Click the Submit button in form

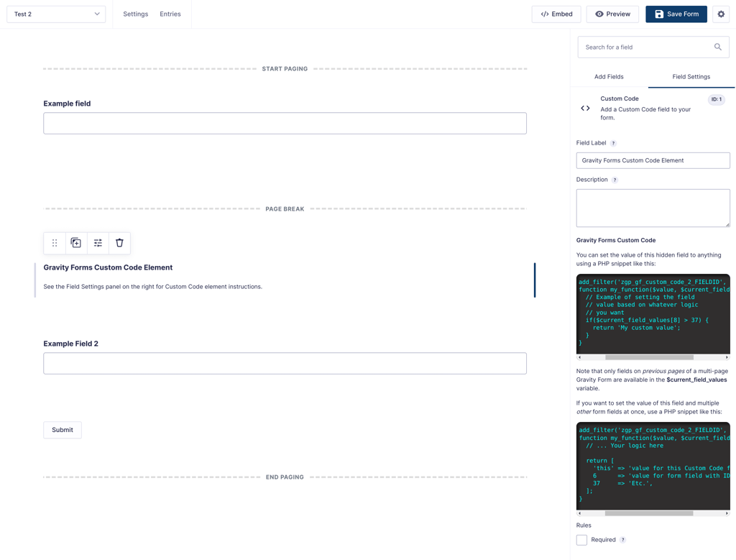click(x=63, y=430)
